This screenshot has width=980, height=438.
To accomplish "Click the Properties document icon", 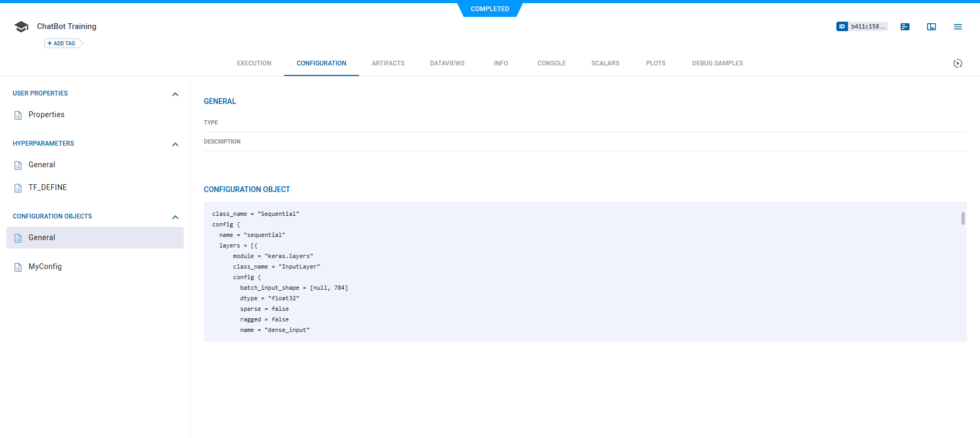I will (18, 115).
